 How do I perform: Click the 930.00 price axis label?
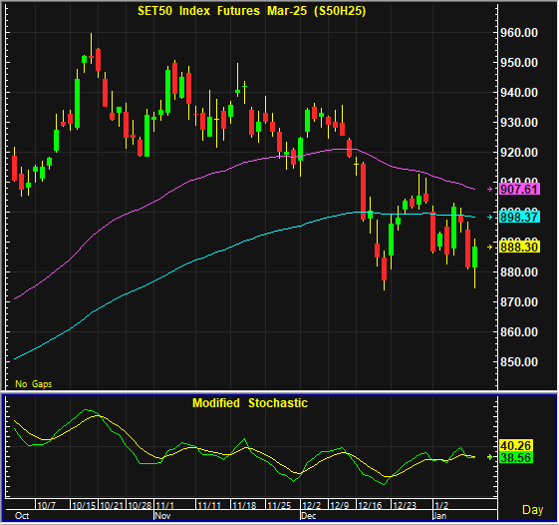(x=519, y=123)
